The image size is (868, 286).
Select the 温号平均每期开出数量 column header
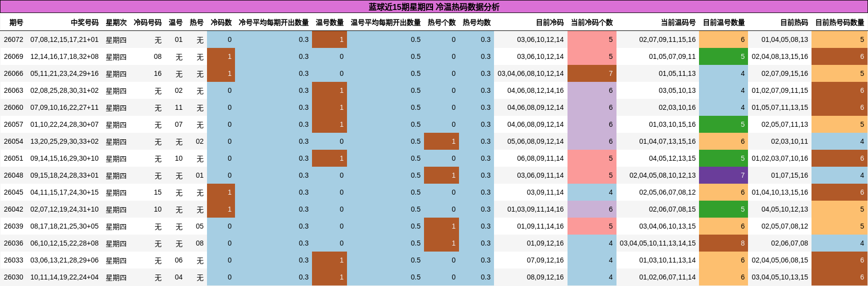(385, 22)
